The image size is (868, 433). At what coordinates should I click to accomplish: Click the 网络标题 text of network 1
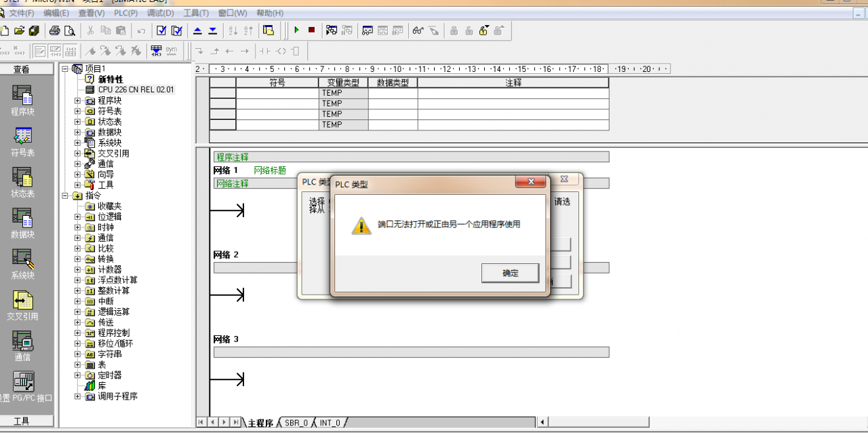point(270,170)
